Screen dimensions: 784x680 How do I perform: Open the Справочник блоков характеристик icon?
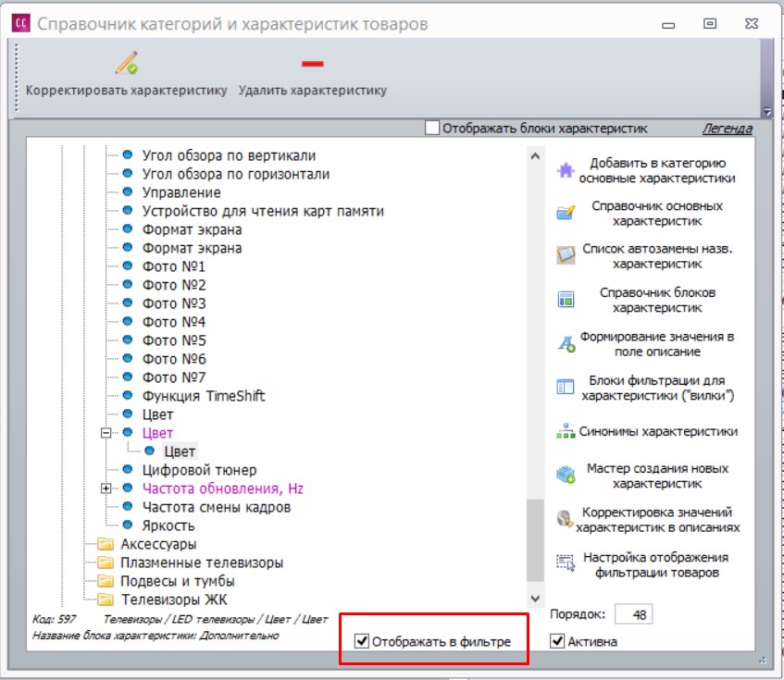click(x=566, y=300)
